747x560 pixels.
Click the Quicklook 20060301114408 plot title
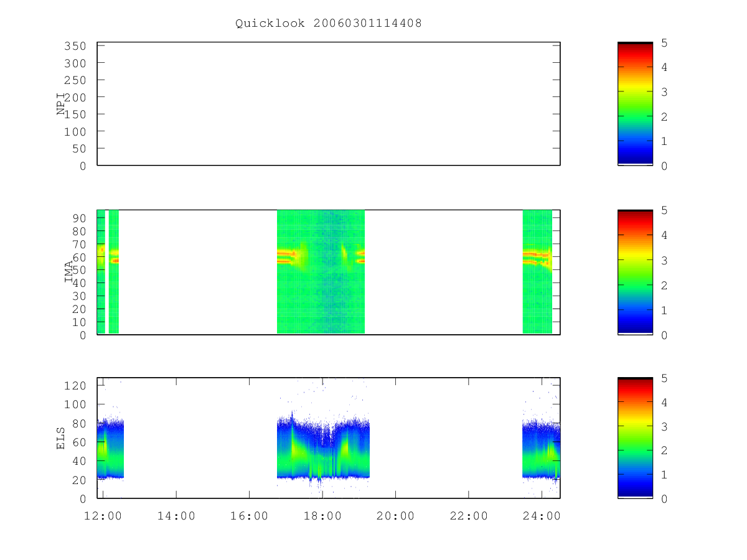point(329,24)
